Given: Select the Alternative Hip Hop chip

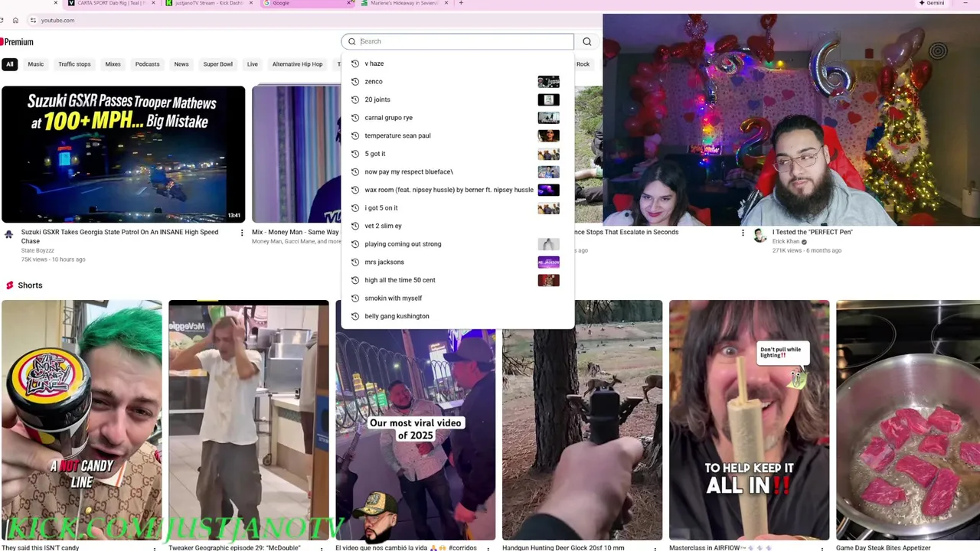Looking at the screenshot, I should pyautogui.click(x=297, y=64).
